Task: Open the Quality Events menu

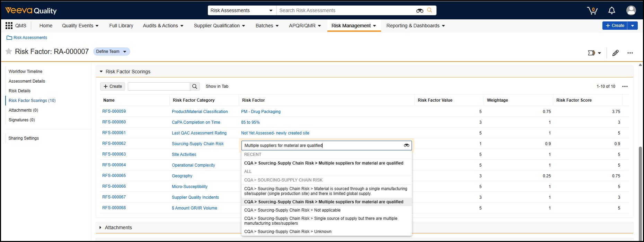Action: [x=80, y=26]
